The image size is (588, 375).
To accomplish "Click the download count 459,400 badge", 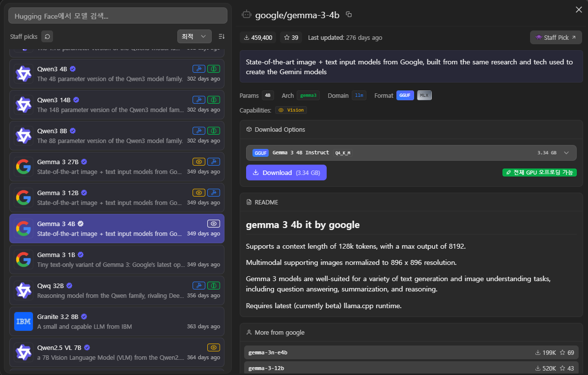I will point(258,38).
